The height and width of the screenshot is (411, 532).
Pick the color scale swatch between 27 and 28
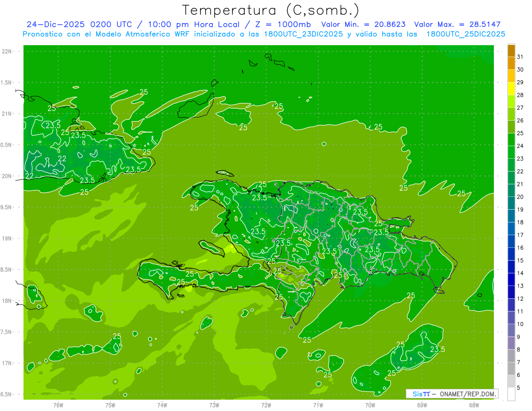click(x=511, y=101)
